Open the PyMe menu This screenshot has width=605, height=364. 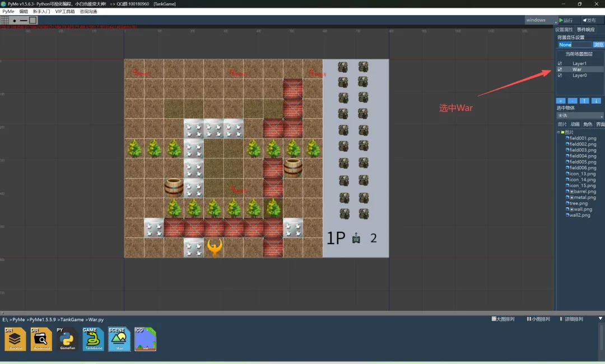[x=8, y=12]
